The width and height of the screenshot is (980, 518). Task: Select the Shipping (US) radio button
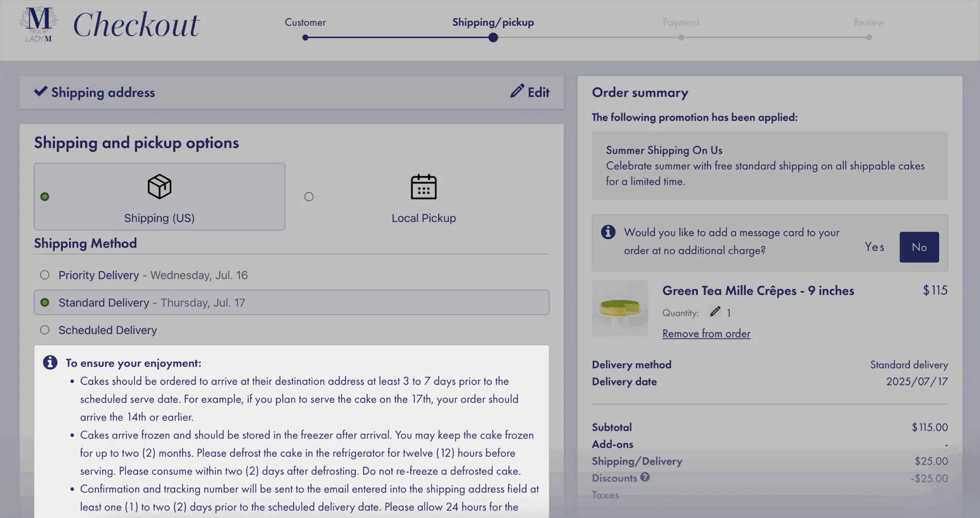[x=45, y=197]
